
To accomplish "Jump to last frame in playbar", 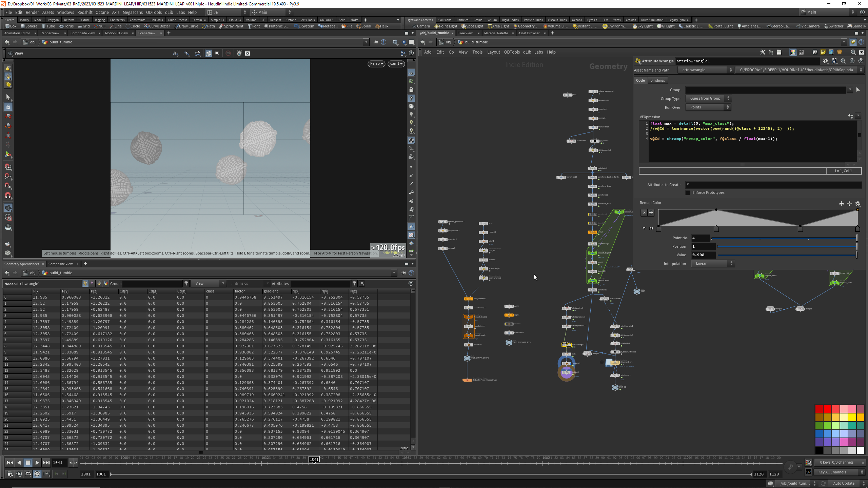I will tap(46, 463).
